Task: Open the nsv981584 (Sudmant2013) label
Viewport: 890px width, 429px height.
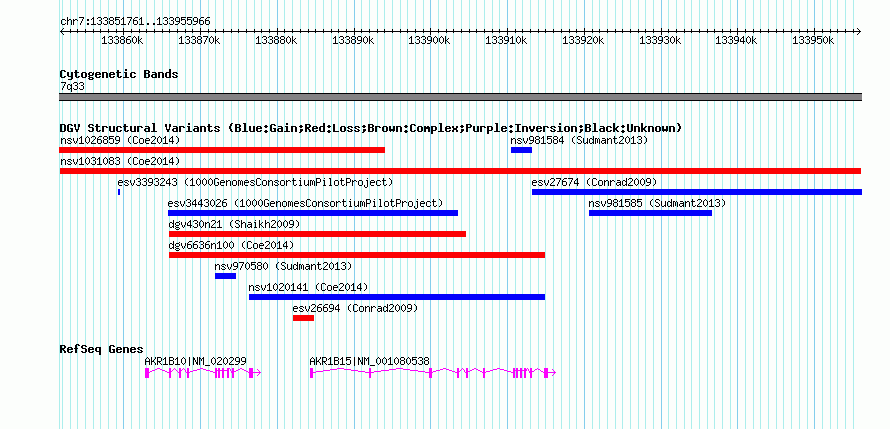Action: [579, 140]
